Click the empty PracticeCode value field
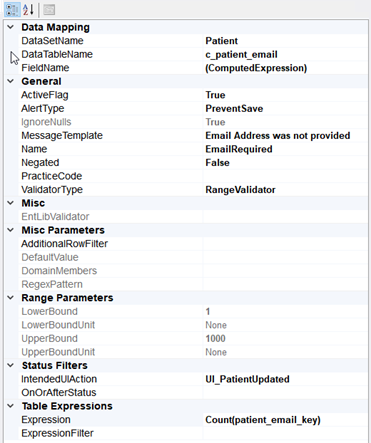The image size is (371, 443). (285, 176)
